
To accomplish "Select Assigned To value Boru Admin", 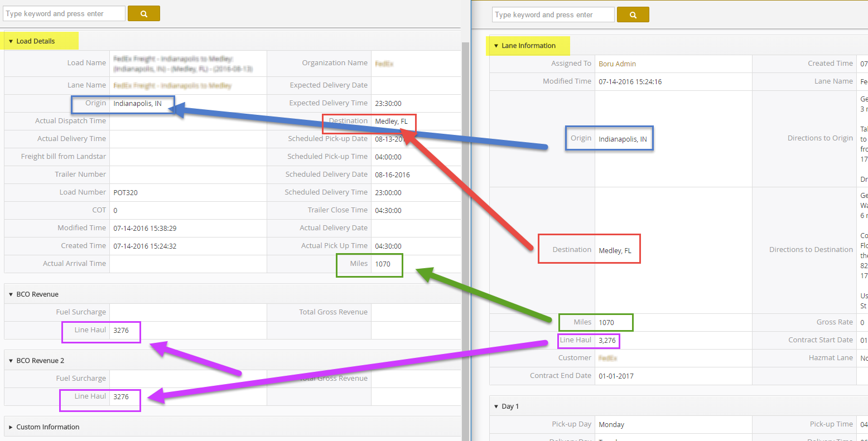I will coord(617,64).
